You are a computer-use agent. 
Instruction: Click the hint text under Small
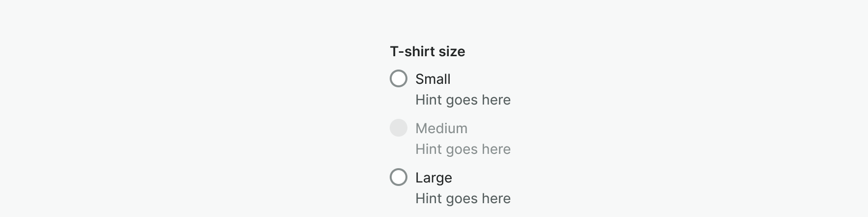(463, 100)
